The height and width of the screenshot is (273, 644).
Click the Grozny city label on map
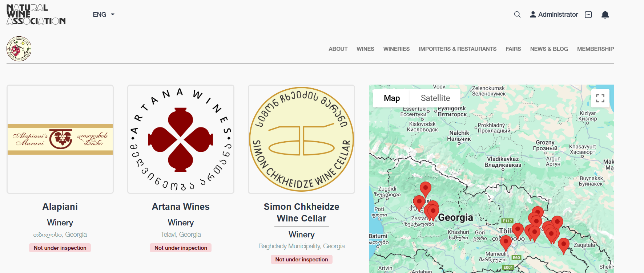[x=545, y=145]
